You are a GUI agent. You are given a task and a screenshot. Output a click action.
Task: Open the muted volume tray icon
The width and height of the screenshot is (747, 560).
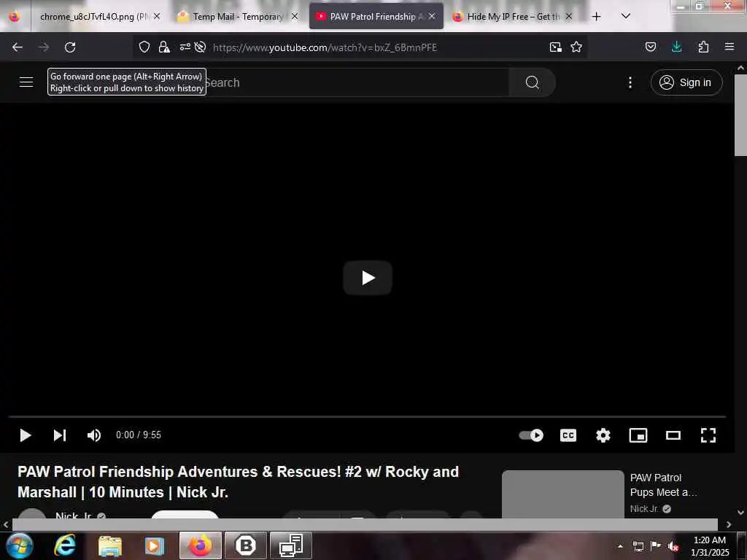[x=673, y=546]
